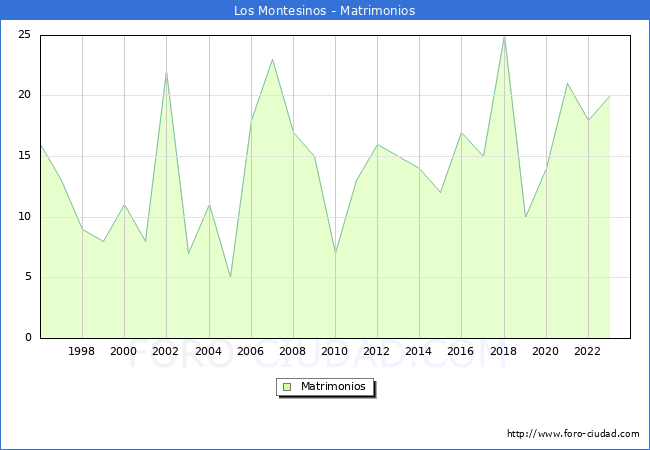This screenshot has width=650, height=450.
Task: Click the 2018 x-axis label
Action: [x=503, y=351]
